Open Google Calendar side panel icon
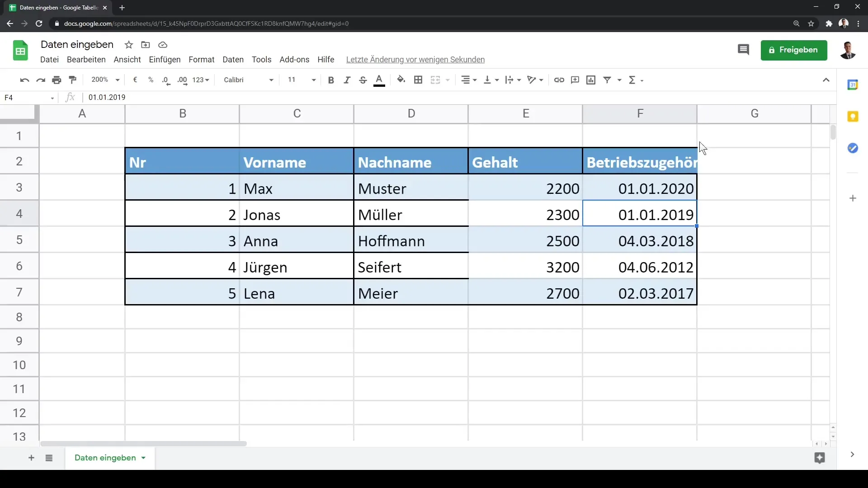This screenshot has width=868, height=488. pos(853,84)
